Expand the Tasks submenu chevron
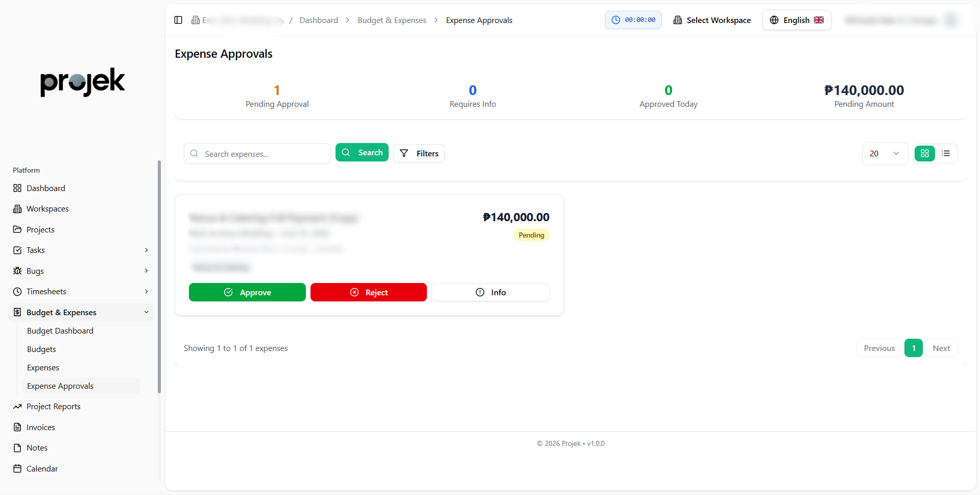980x495 pixels. [147, 250]
